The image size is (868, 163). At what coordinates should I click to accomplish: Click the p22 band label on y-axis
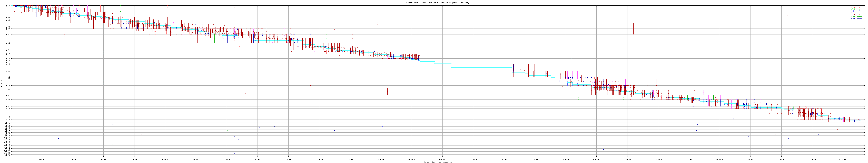[8, 43]
